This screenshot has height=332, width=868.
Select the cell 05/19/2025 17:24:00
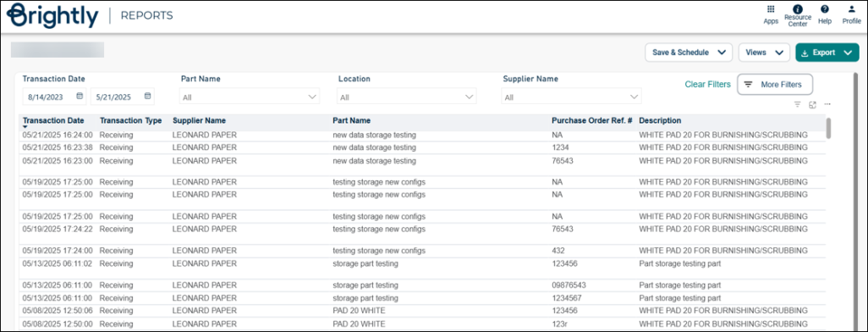[58, 251]
